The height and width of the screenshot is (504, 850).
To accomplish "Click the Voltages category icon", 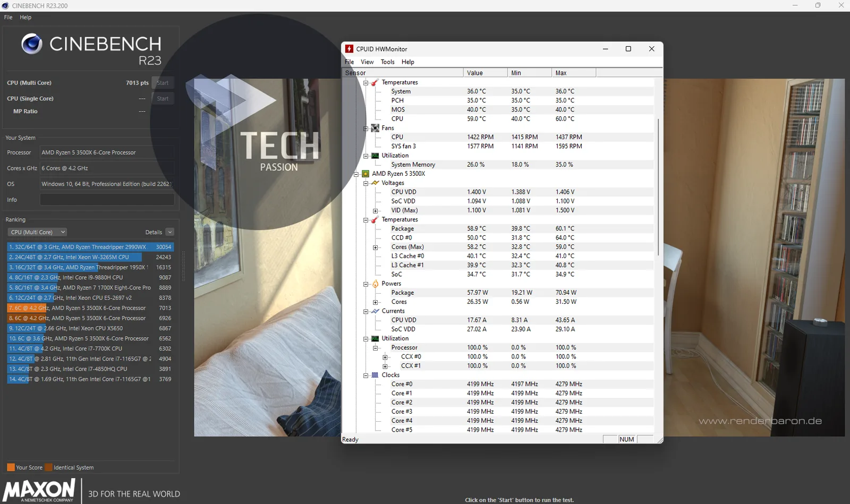I will coord(375,183).
